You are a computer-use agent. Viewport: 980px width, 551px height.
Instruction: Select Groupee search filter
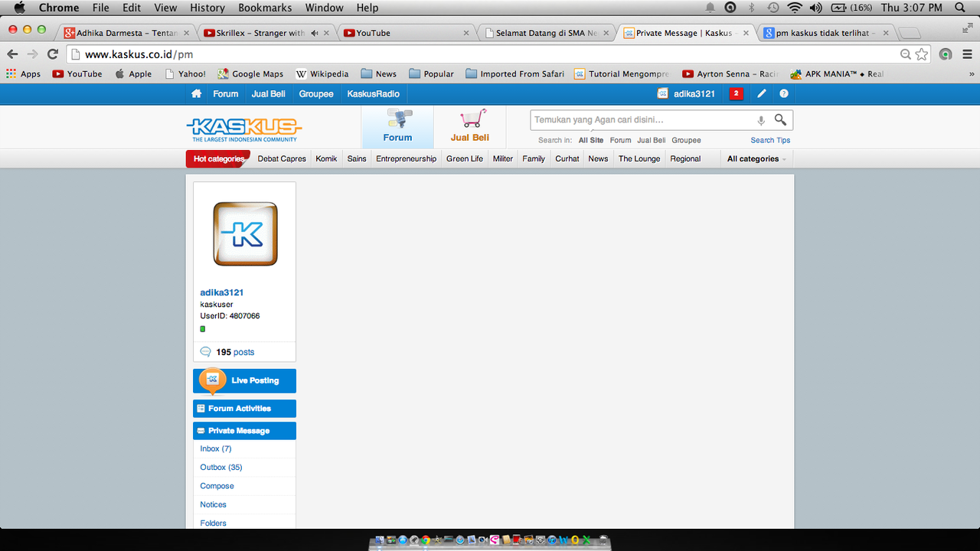[x=686, y=140]
